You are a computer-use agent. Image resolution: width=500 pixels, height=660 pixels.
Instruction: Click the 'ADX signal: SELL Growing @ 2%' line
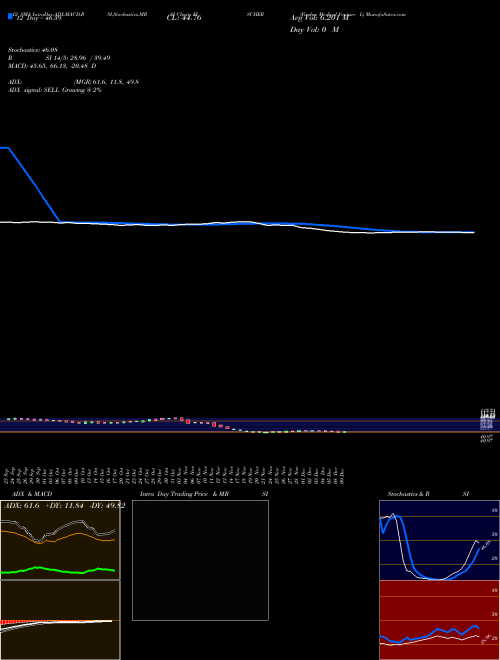pyautogui.click(x=55, y=90)
